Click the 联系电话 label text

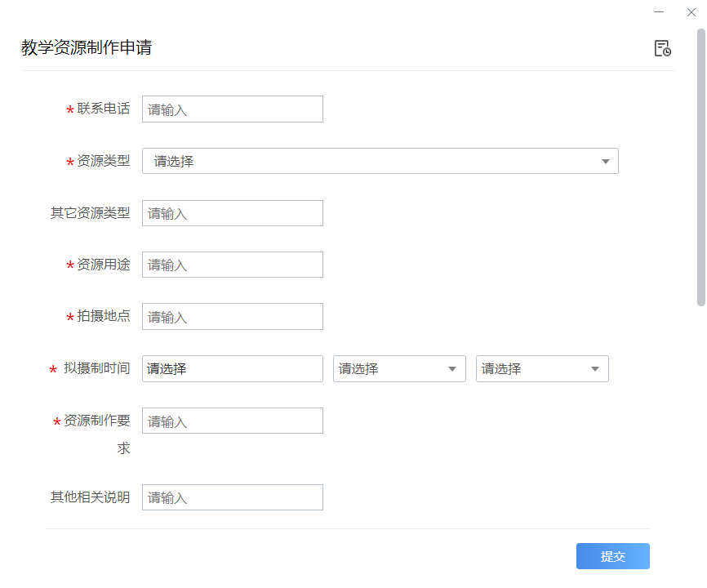pyautogui.click(x=103, y=109)
